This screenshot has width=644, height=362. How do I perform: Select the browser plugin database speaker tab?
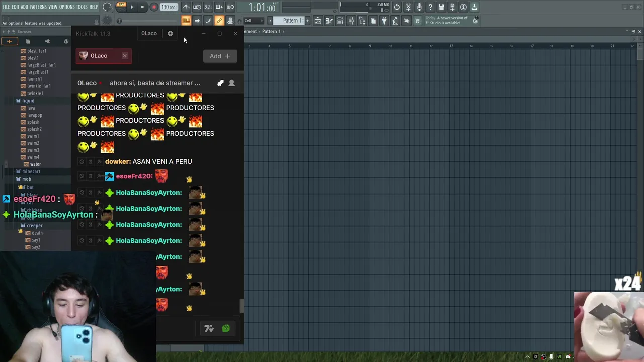[47, 41]
